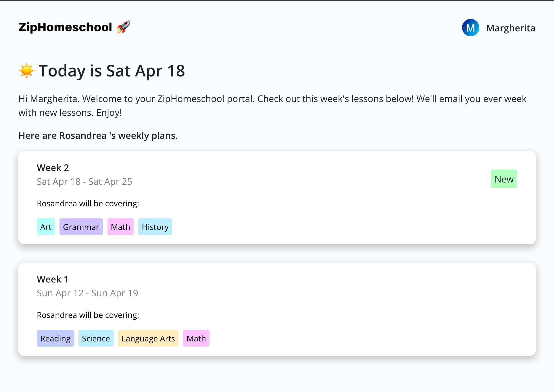Select the Reading subject tag in Week 1
Image resolution: width=554 pixels, height=392 pixels.
pos(55,338)
